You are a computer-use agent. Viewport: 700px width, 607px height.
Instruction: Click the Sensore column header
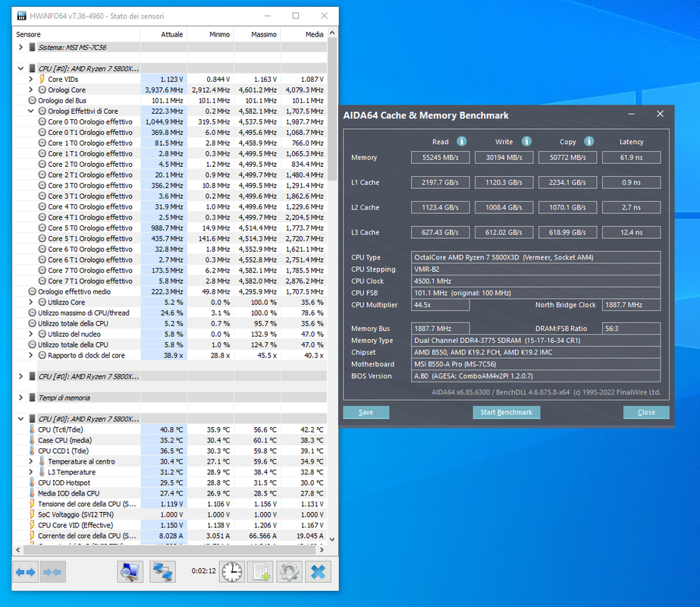(x=77, y=34)
